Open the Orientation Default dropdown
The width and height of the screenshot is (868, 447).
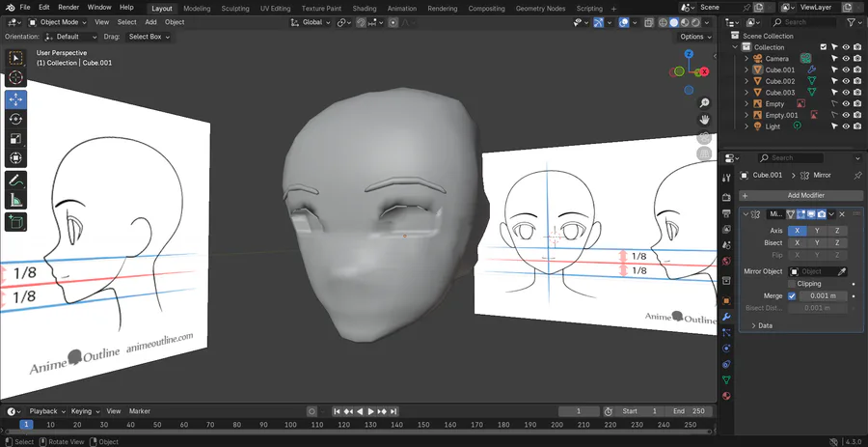point(70,37)
